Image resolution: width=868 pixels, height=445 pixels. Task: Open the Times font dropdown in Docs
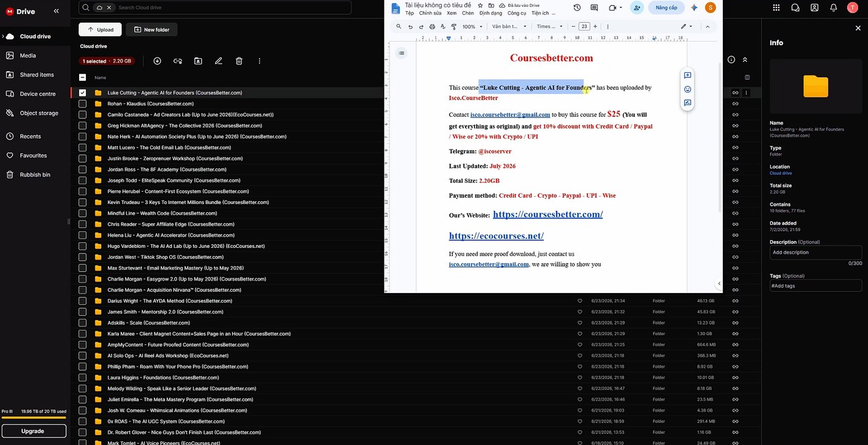click(x=550, y=27)
